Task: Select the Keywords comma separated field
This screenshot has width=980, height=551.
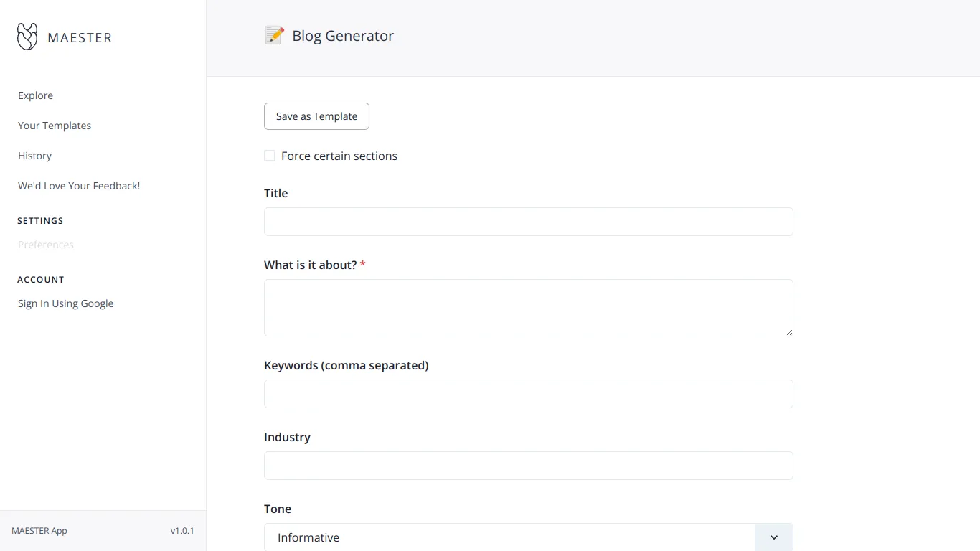Action: pyautogui.click(x=528, y=394)
